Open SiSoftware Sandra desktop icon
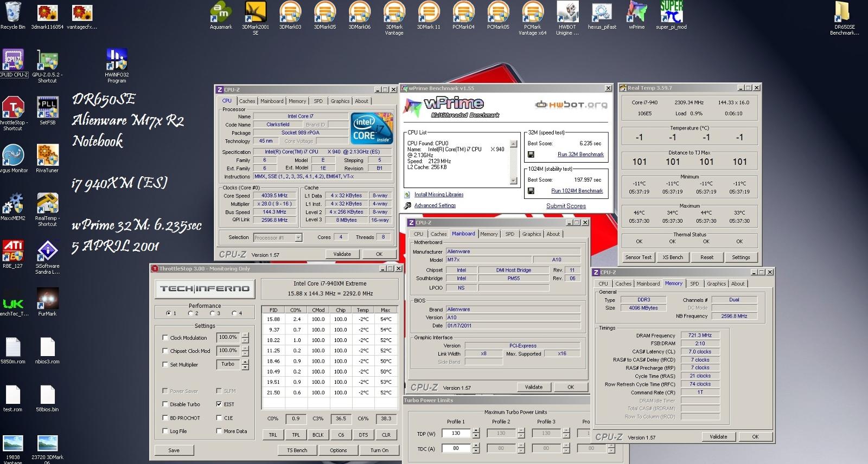 tap(47, 257)
